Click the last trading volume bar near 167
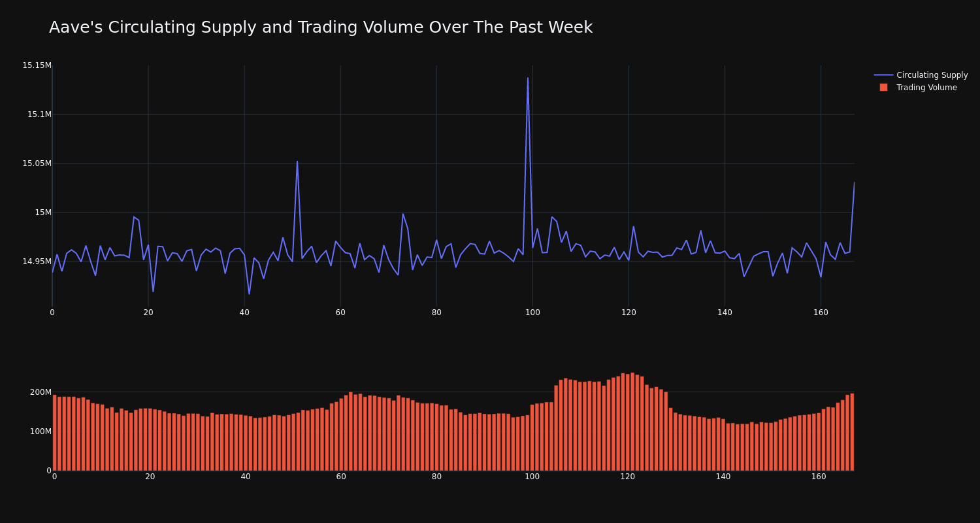Screen dimensions: 980x523 click(852, 432)
